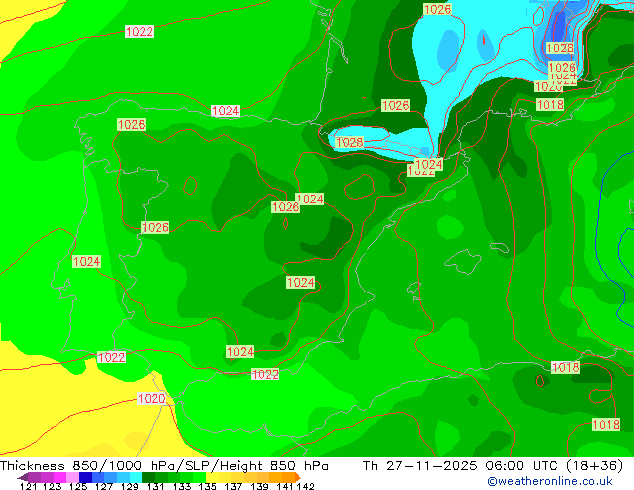Click the legend value 142
The height and width of the screenshot is (490, 634).
tap(305, 486)
